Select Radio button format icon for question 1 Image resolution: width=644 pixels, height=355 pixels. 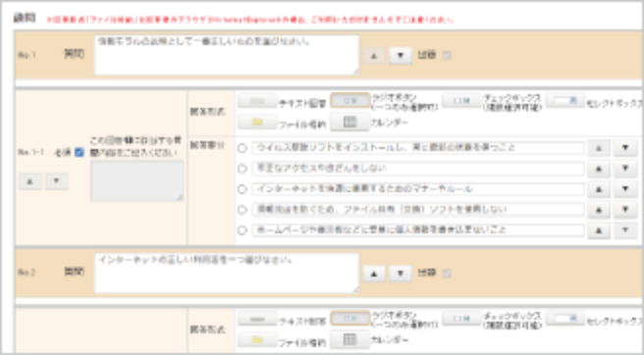349,101
